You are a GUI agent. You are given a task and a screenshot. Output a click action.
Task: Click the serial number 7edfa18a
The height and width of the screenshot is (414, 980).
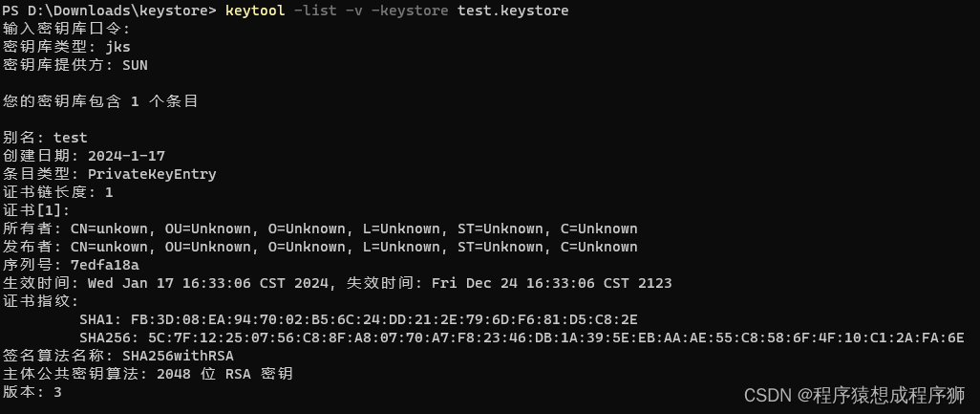(104, 265)
